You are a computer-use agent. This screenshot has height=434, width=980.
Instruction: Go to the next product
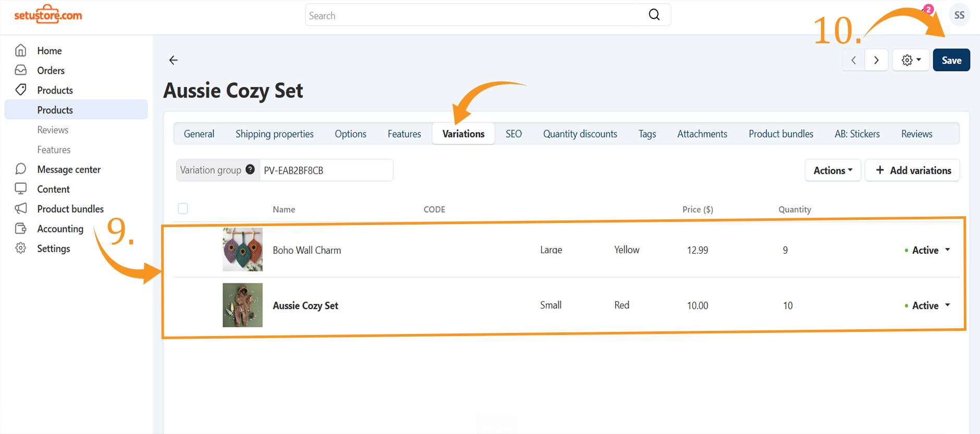tap(876, 60)
